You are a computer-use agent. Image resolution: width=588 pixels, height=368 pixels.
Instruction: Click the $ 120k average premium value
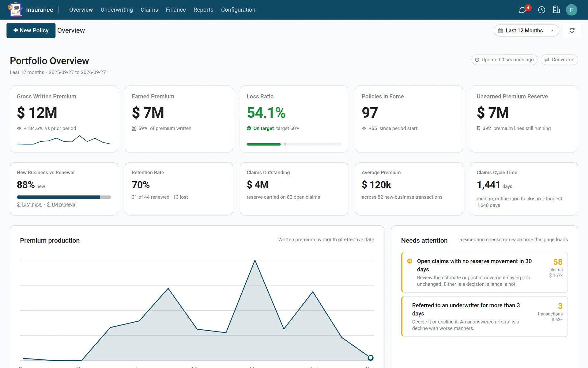point(376,185)
